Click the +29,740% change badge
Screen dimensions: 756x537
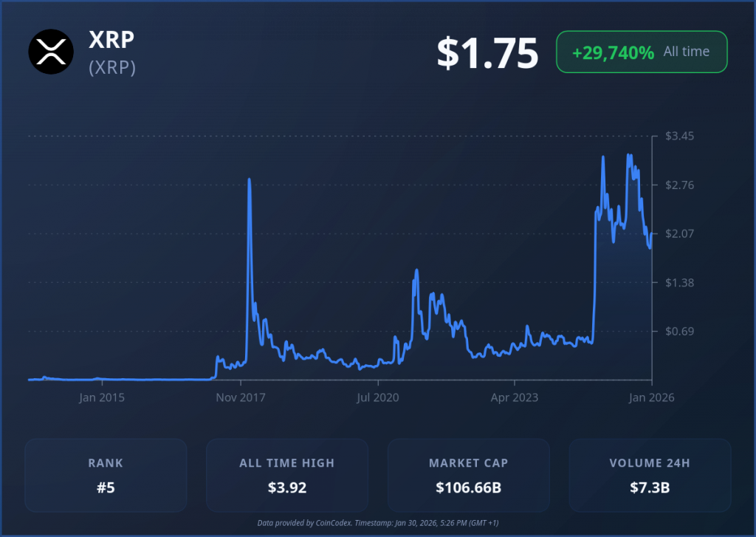coord(613,52)
